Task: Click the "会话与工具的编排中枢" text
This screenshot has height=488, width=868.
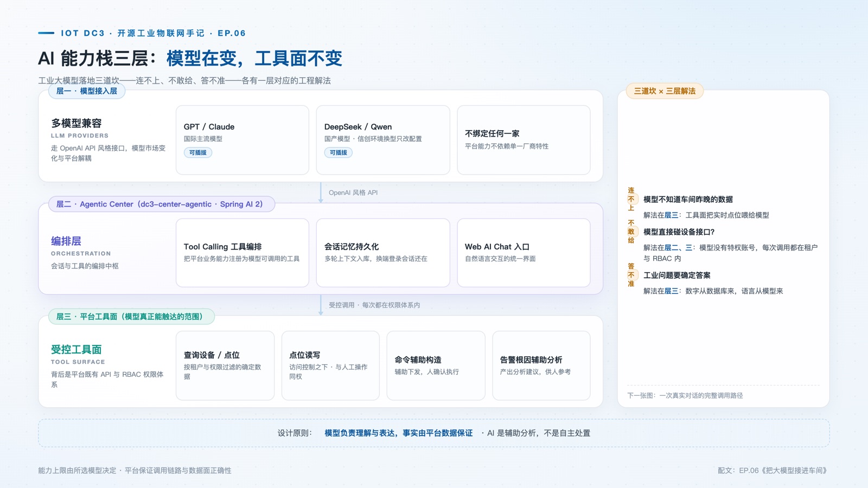Action: coord(85,266)
